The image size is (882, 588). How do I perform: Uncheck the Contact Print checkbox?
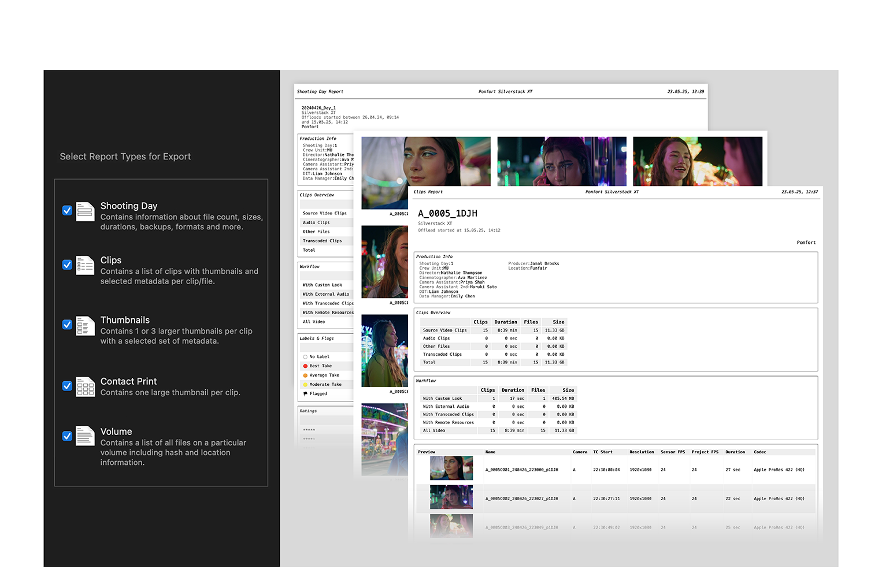click(x=67, y=386)
